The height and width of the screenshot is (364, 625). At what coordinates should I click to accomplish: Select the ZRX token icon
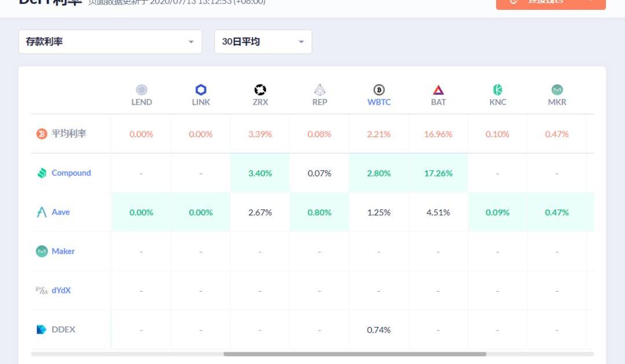pyautogui.click(x=260, y=90)
